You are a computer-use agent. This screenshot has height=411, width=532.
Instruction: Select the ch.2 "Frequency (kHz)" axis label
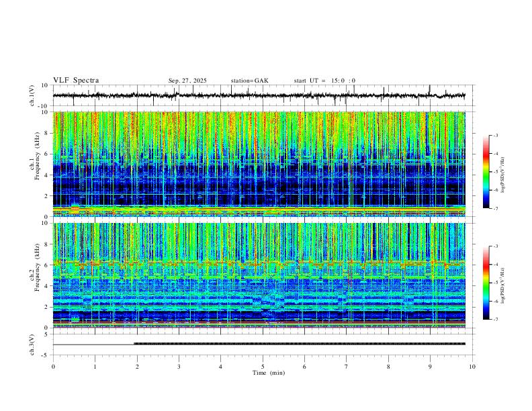click(37, 267)
